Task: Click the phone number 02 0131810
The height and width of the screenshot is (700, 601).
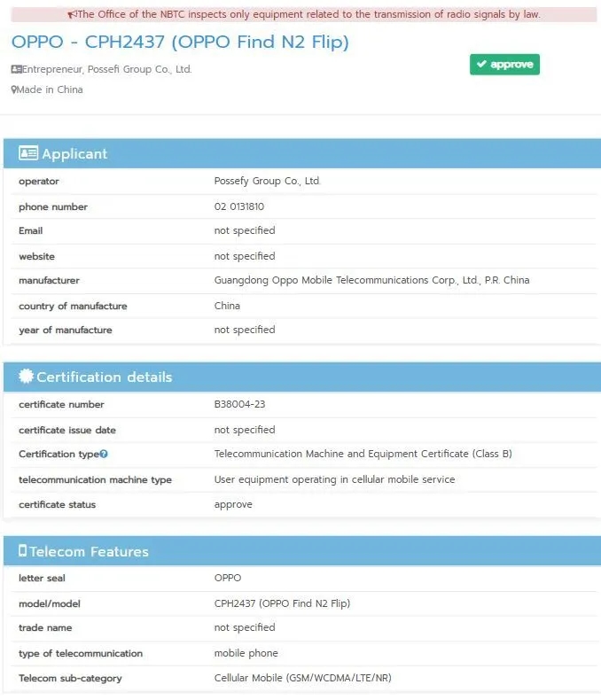Action: [239, 206]
